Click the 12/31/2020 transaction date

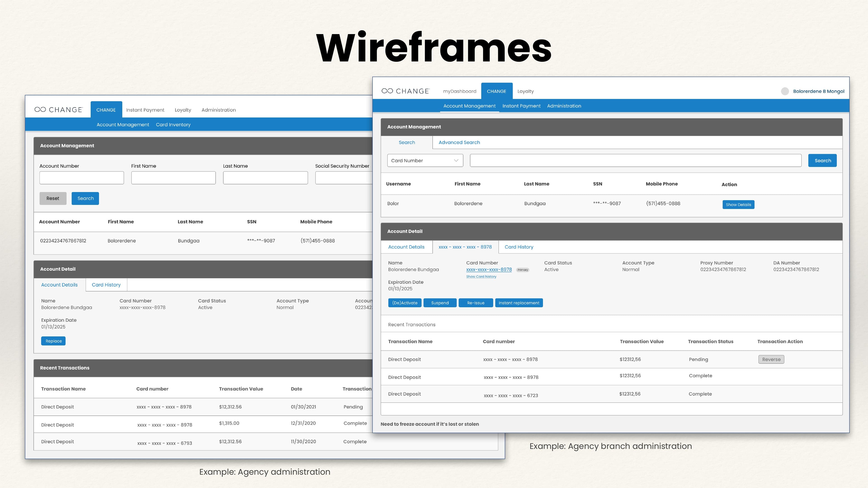click(x=303, y=423)
